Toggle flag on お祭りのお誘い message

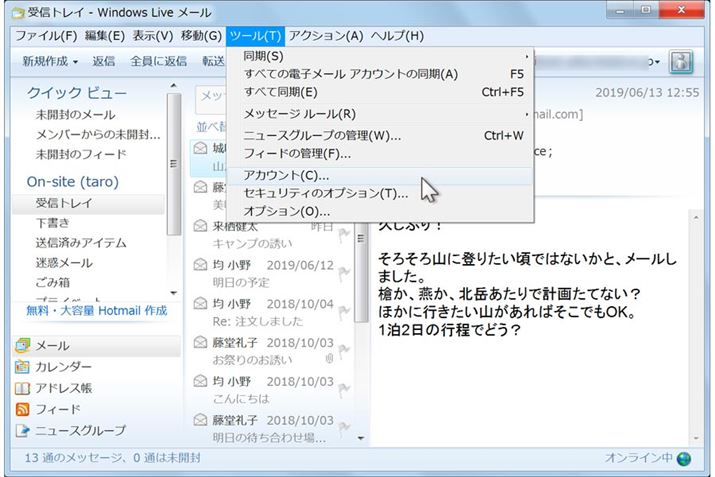click(344, 351)
